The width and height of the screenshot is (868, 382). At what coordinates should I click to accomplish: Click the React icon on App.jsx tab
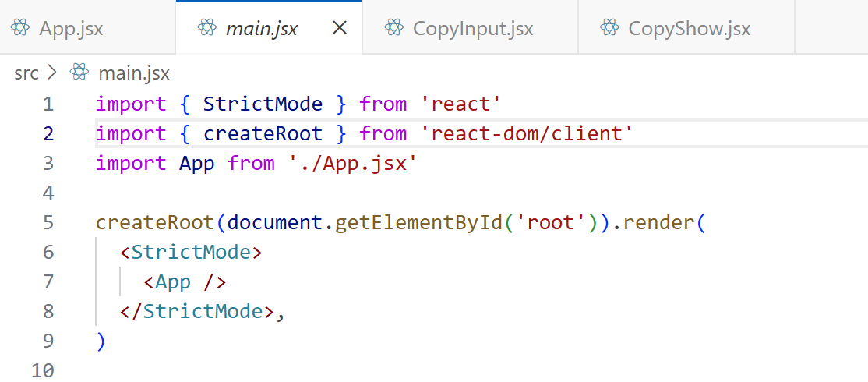point(20,27)
